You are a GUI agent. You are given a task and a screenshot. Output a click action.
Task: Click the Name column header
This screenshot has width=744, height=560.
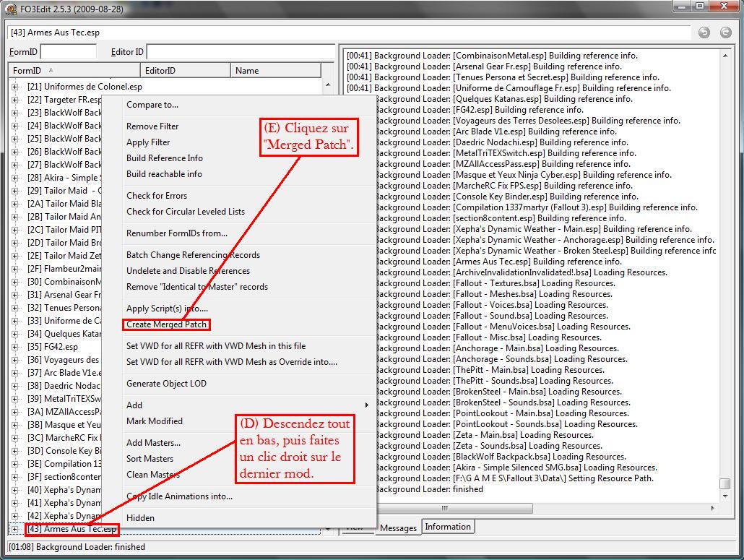[x=274, y=70]
